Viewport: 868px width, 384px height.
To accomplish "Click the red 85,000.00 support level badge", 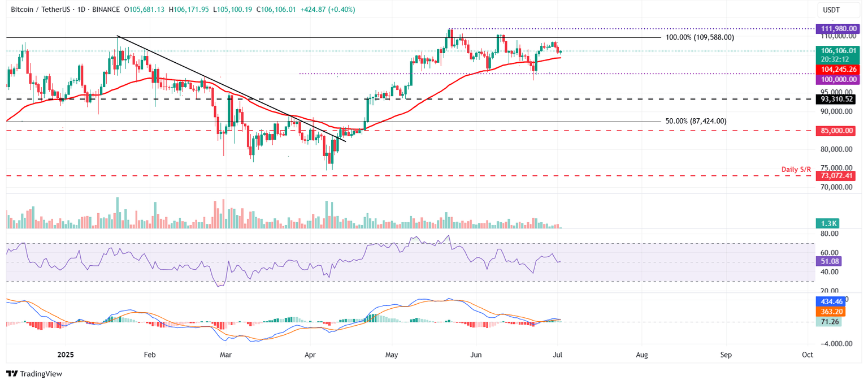I will pyautogui.click(x=838, y=131).
